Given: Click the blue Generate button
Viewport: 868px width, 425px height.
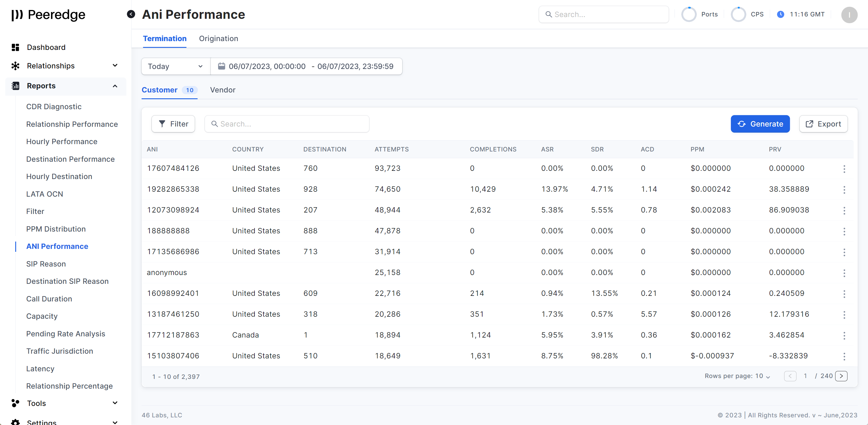Looking at the screenshot, I should (x=760, y=124).
